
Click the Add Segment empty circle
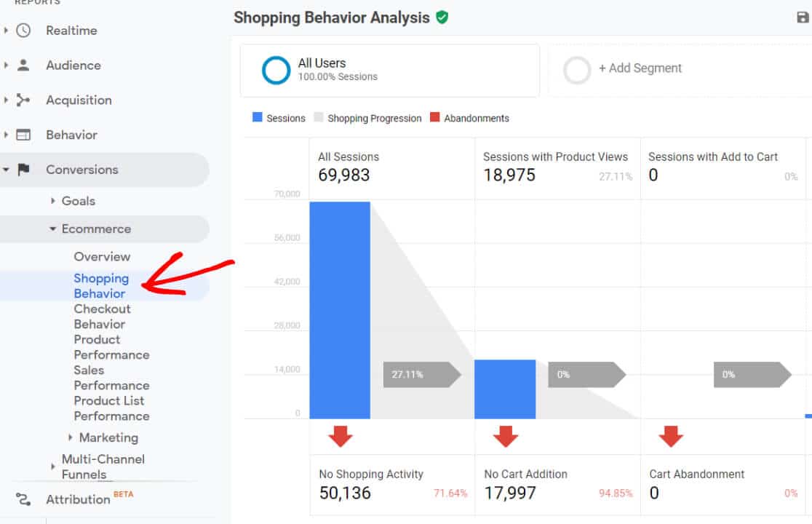[577, 70]
